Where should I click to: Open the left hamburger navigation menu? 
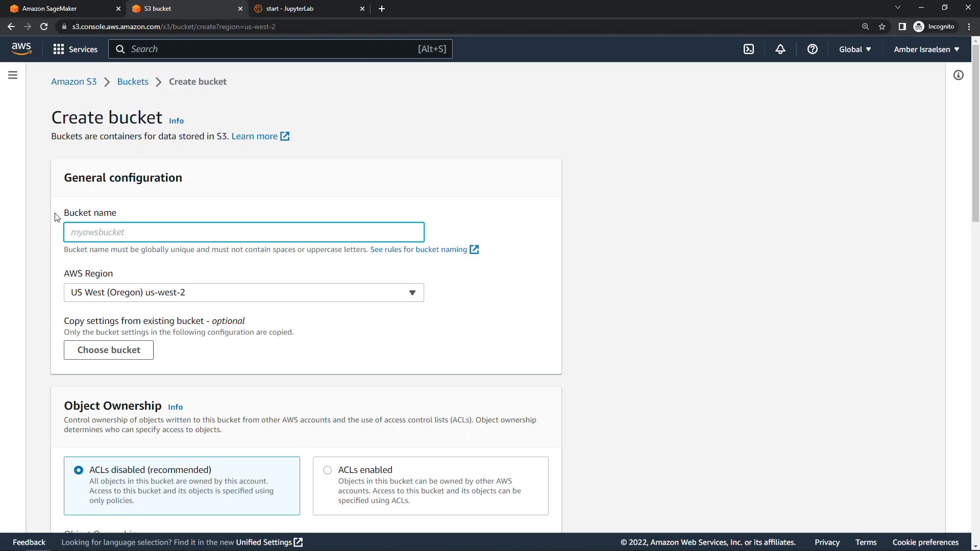point(13,75)
